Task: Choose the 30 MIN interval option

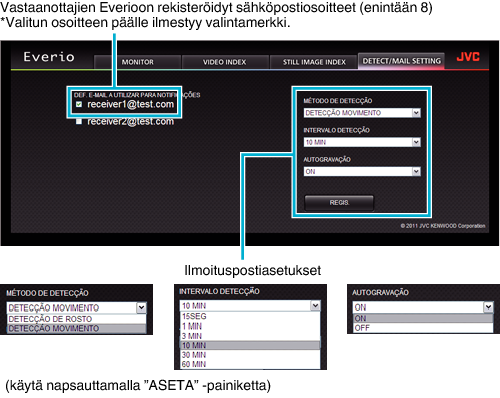Action: 250,355
